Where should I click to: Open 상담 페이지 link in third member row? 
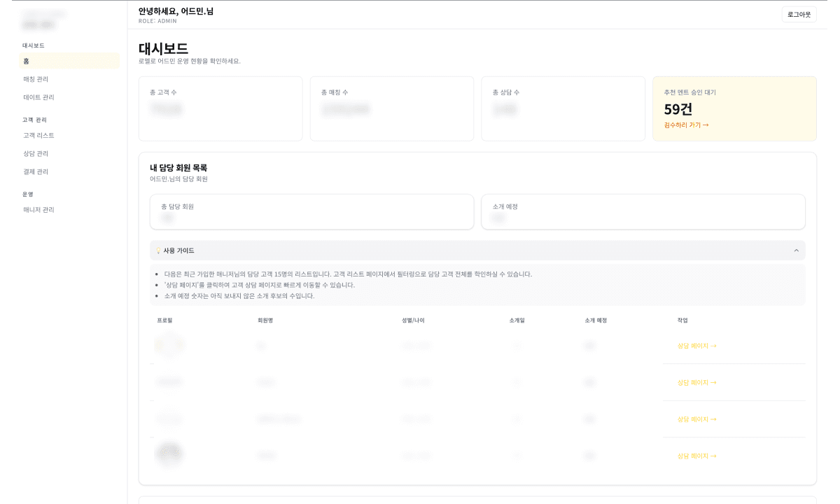pos(696,419)
